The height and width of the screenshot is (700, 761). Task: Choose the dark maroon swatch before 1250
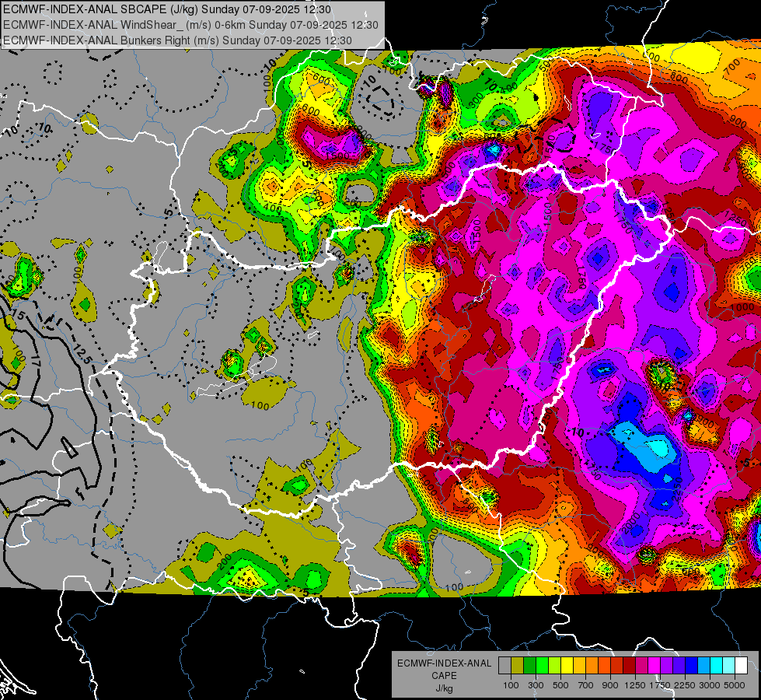pyautogui.click(x=630, y=666)
